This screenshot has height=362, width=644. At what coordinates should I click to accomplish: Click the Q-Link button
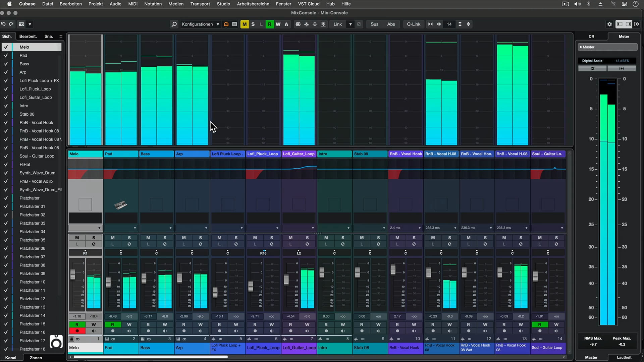coord(413,24)
